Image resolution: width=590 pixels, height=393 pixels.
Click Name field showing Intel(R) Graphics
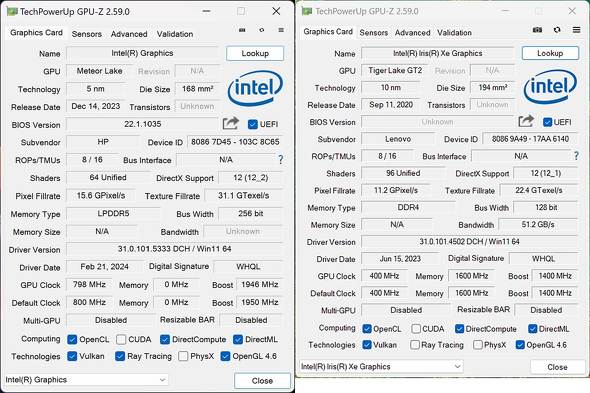click(x=142, y=53)
